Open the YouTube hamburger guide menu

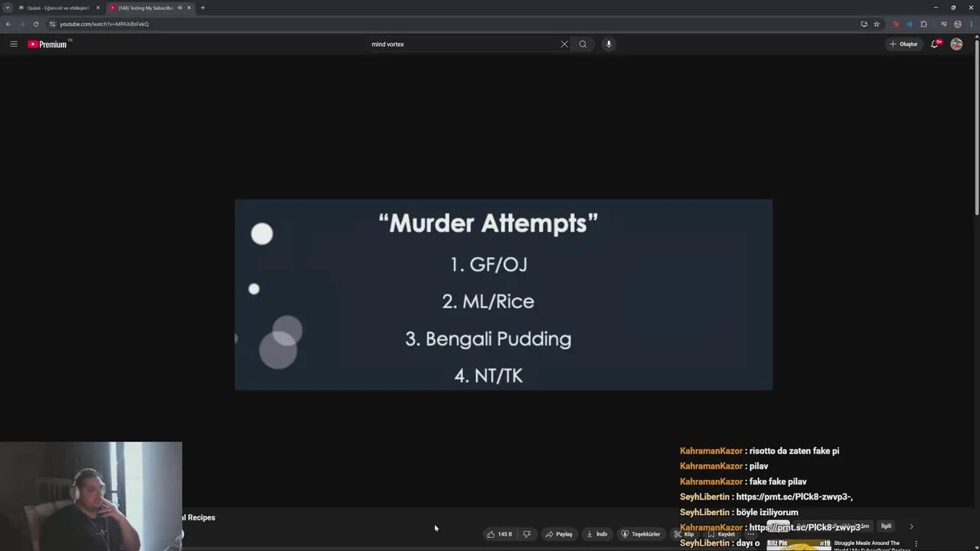(x=13, y=44)
